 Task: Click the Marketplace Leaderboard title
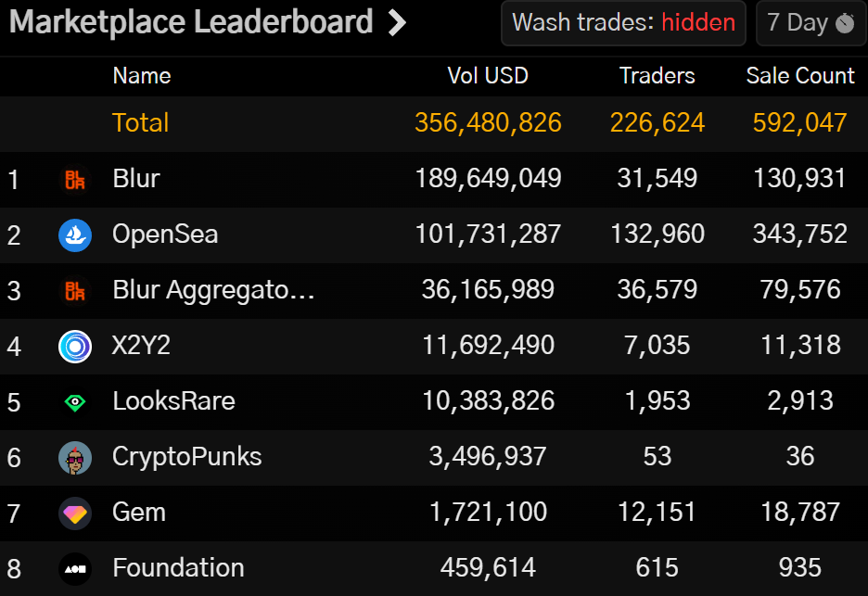point(191,22)
